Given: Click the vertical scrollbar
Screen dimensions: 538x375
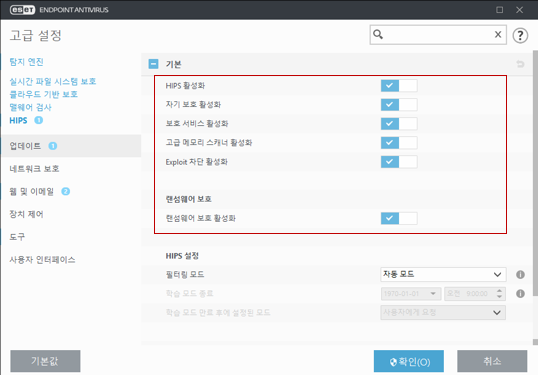Looking at the screenshot, I should 535,173.
